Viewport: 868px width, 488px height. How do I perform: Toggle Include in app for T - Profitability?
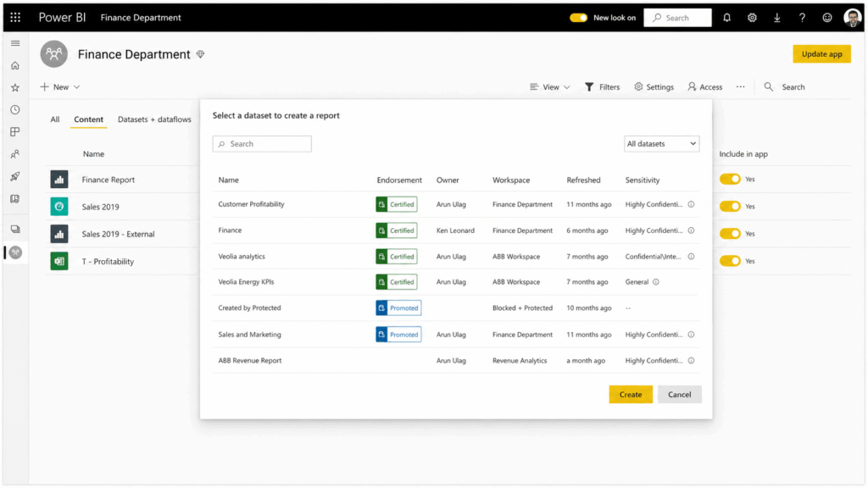click(730, 261)
